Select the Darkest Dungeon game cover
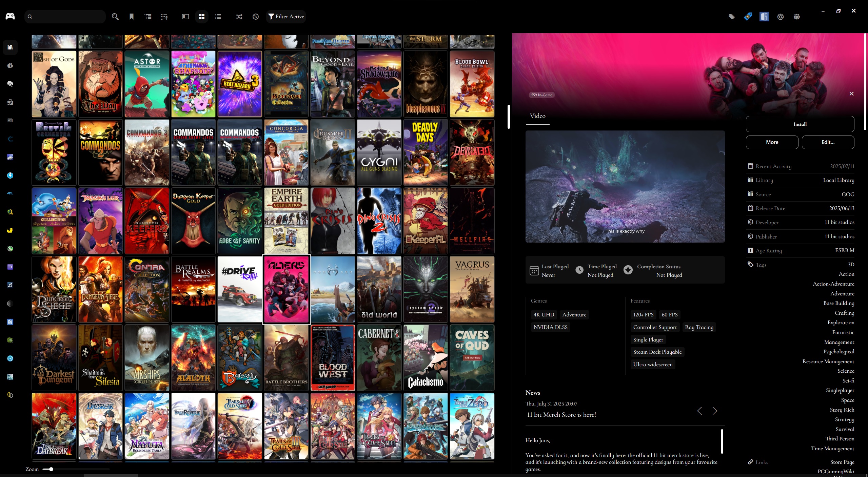Image resolution: width=868 pixels, height=477 pixels. click(x=54, y=358)
